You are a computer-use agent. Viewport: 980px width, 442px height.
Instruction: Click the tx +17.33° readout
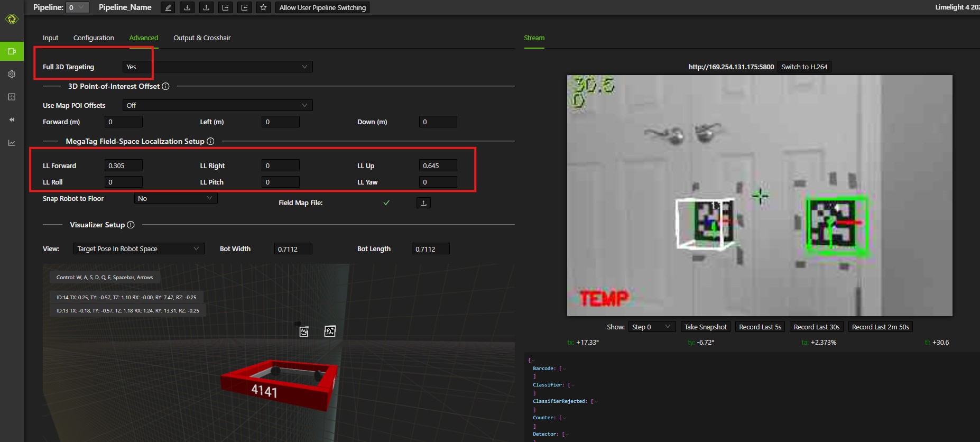coord(583,343)
